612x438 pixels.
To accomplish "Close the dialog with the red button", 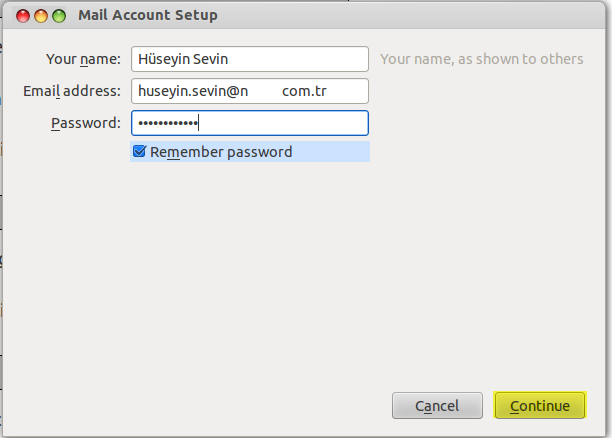I will click(x=23, y=16).
